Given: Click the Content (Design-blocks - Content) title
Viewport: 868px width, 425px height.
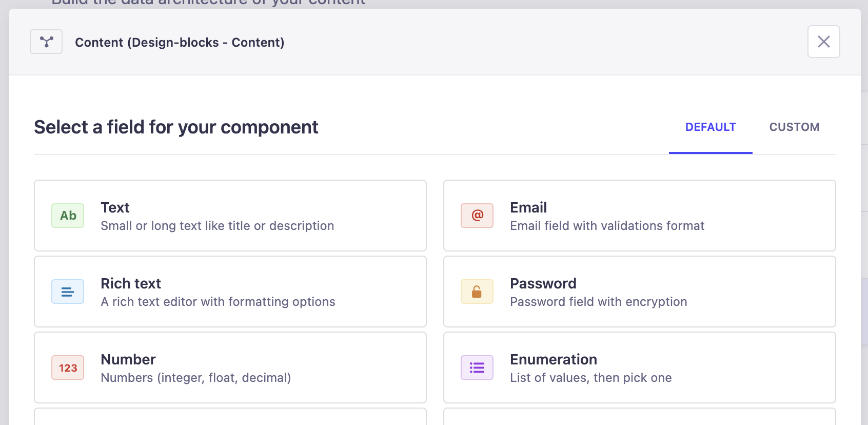Looking at the screenshot, I should (180, 42).
